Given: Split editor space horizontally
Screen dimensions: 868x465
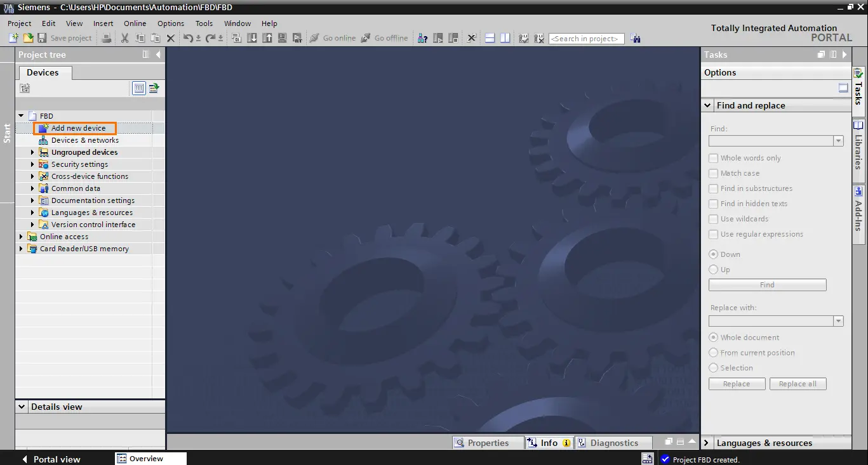Looking at the screenshot, I should pos(490,38).
